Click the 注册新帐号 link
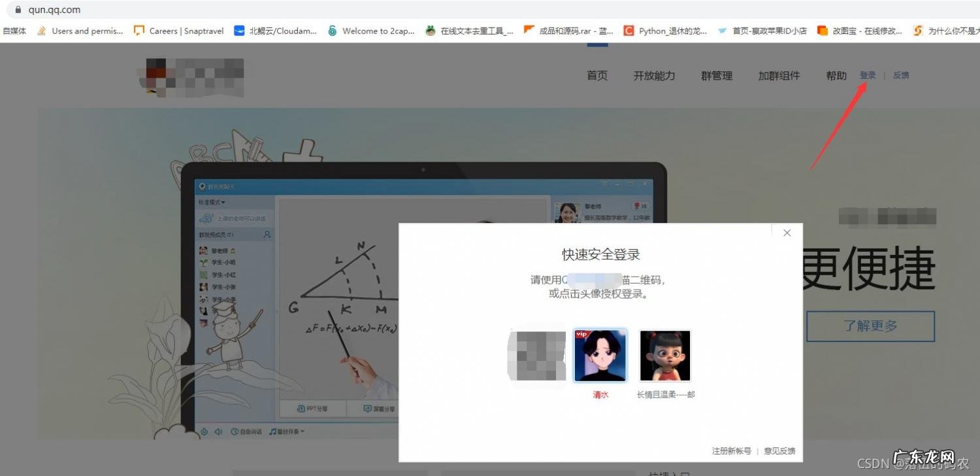Screen dimensions: 980x476 point(730,450)
